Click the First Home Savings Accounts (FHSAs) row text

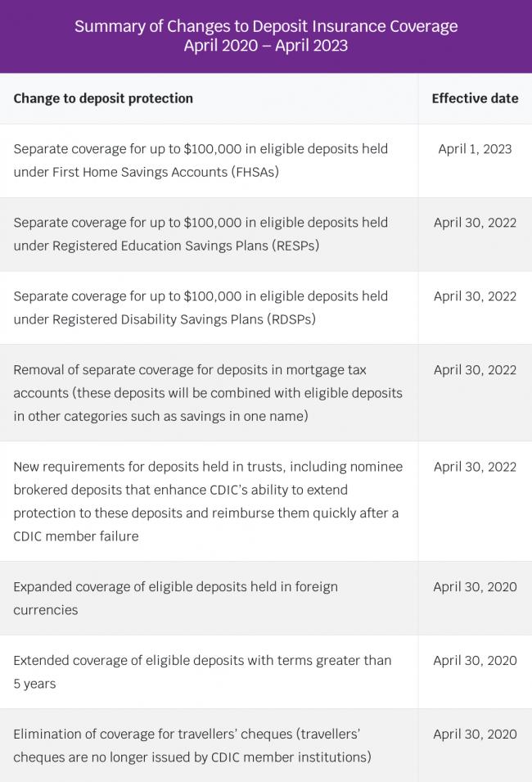(x=201, y=160)
